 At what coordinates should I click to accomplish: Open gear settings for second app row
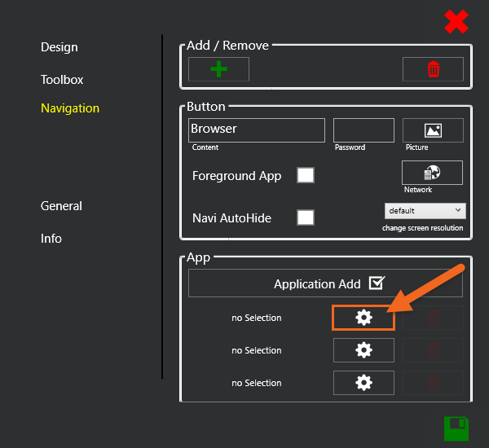point(363,350)
